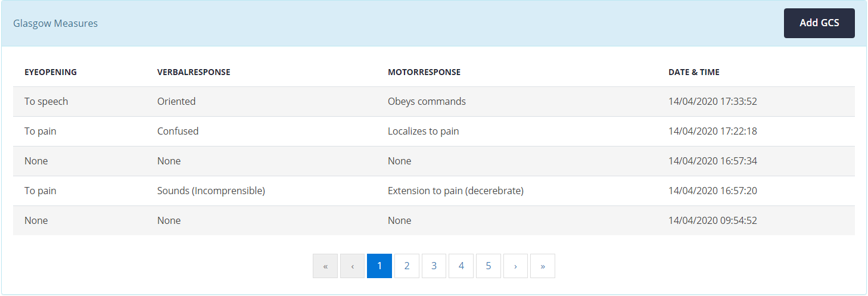Jump to last page of results
The height and width of the screenshot is (296, 868).
tap(543, 266)
